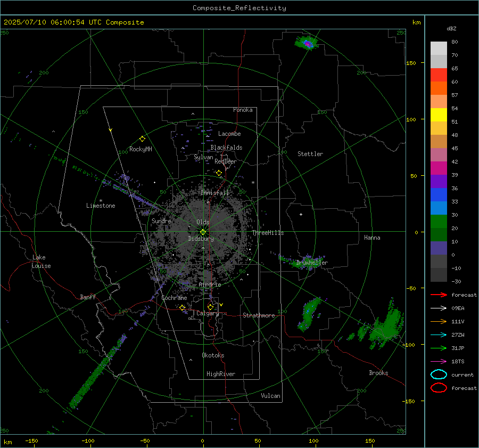Click the magenta 18TS arrow in legend
Image resolution: width=479 pixels, height=448 pixels.
(439, 362)
